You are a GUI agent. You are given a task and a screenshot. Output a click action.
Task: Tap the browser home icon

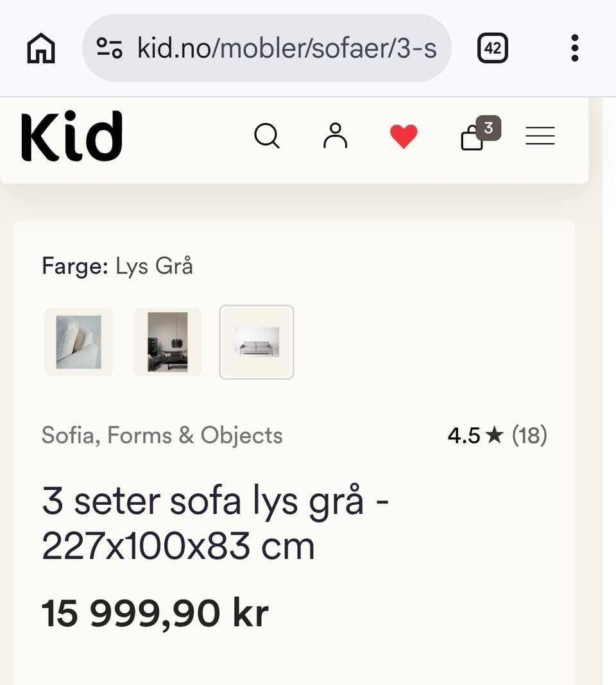[41, 48]
